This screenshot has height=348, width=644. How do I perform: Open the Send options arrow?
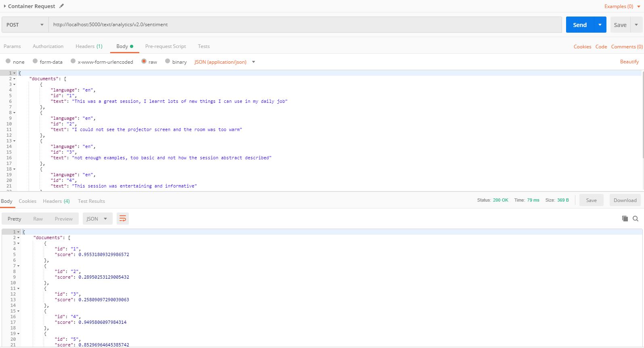coord(600,25)
